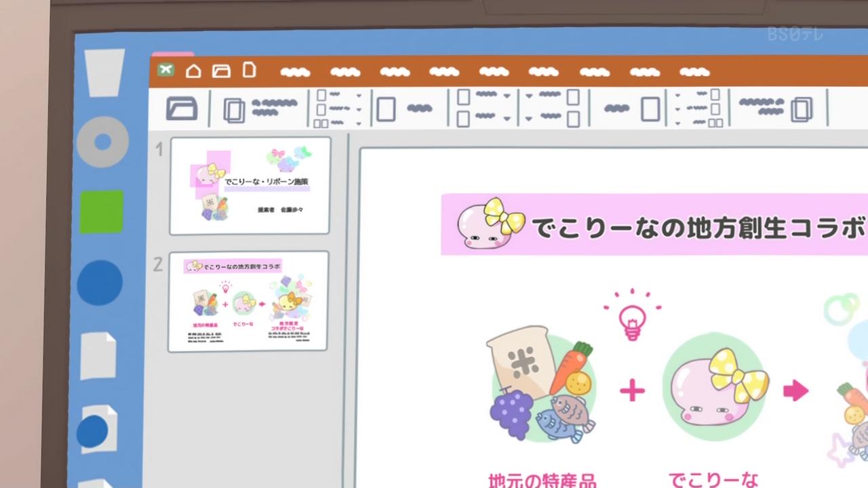The width and height of the screenshot is (868, 488).
Task: Select slide 2 thumbnail in the slide panel
Action: (x=248, y=301)
